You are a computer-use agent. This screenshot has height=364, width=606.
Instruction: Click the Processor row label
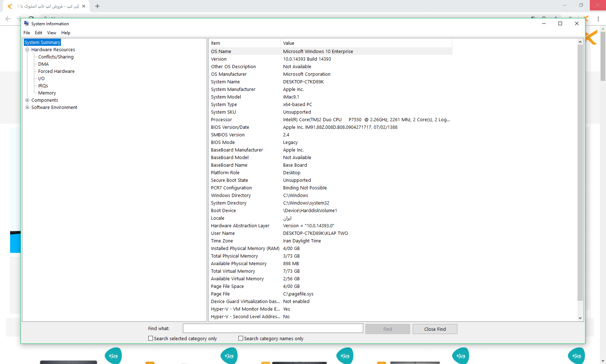coord(221,120)
